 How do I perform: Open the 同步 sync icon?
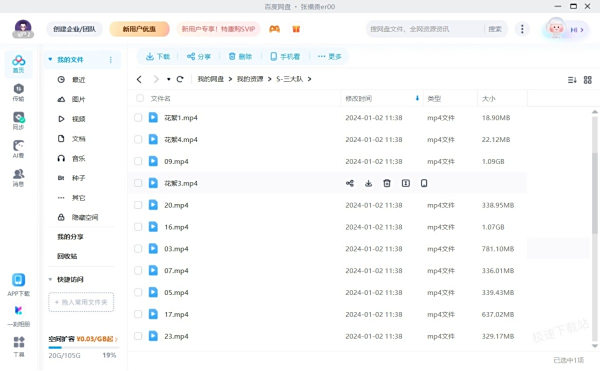(18, 120)
